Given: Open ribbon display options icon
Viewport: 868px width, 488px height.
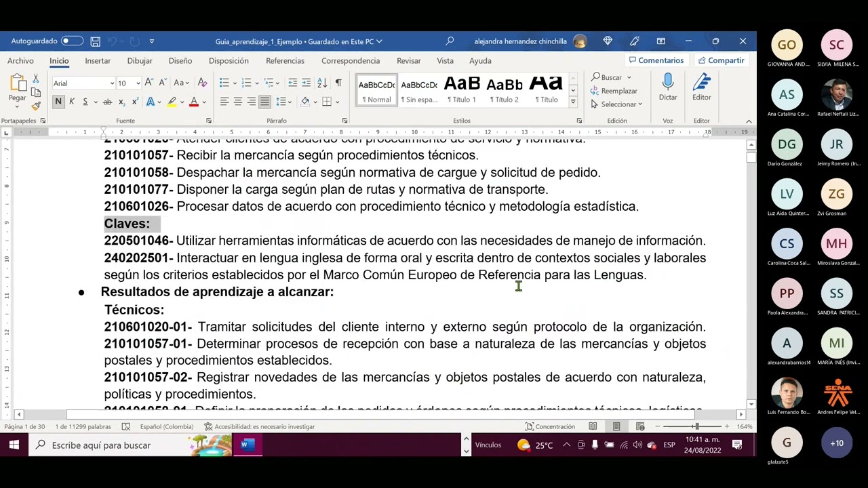Looking at the screenshot, I should coord(661,41).
